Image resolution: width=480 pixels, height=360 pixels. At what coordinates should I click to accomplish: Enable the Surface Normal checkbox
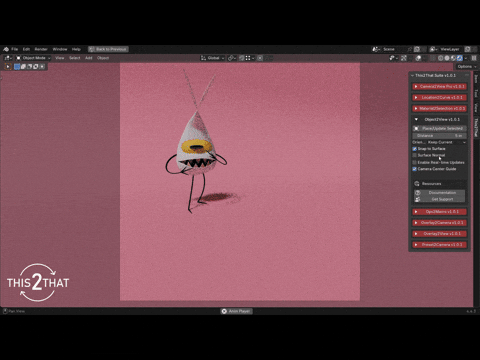(x=415, y=155)
